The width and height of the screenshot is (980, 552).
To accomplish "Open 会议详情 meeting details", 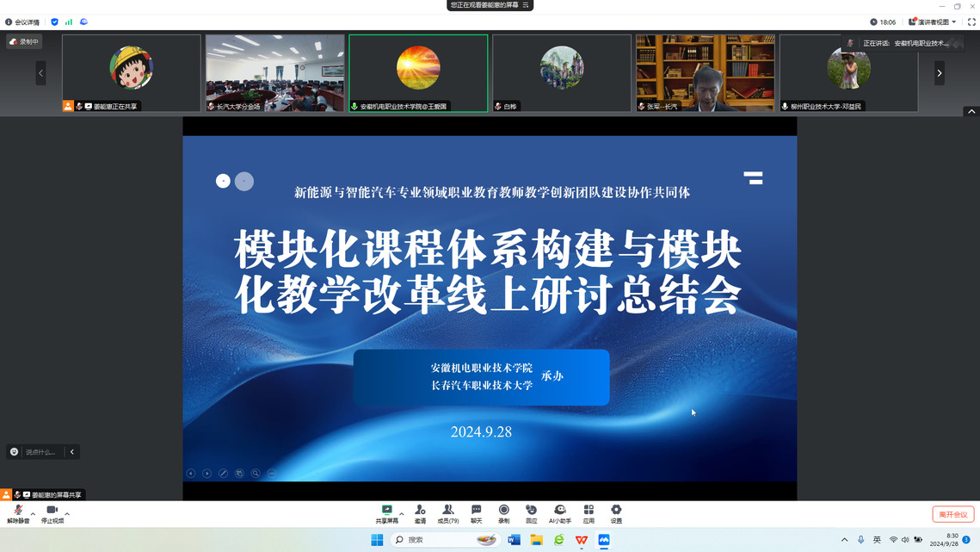I will (x=22, y=22).
